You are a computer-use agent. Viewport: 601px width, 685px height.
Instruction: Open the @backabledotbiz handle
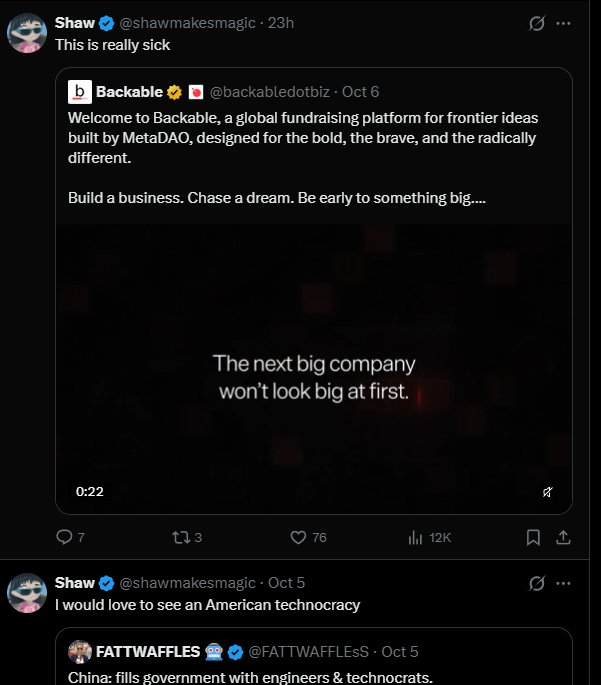pyautogui.click(x=269, y=92)
